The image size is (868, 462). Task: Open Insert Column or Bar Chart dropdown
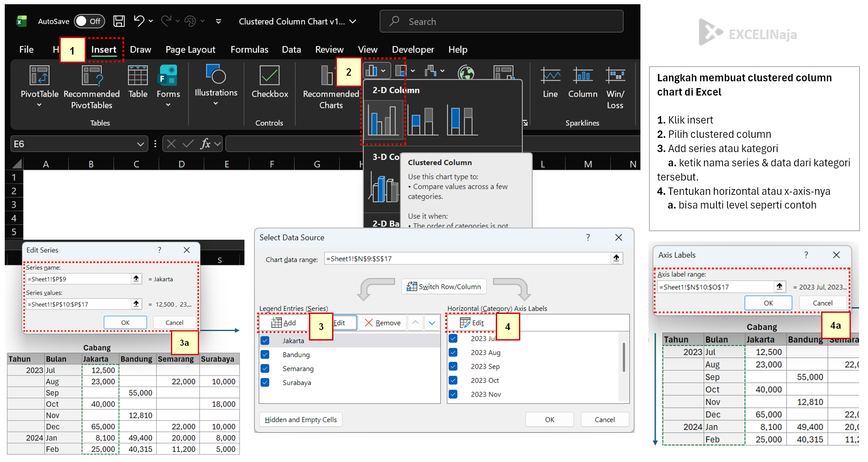[x=377, y=71]
